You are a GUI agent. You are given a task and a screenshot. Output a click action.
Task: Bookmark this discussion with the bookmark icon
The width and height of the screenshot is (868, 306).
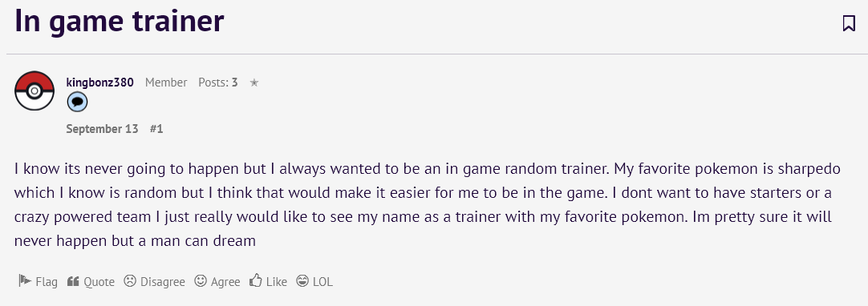tap(849, 23)
